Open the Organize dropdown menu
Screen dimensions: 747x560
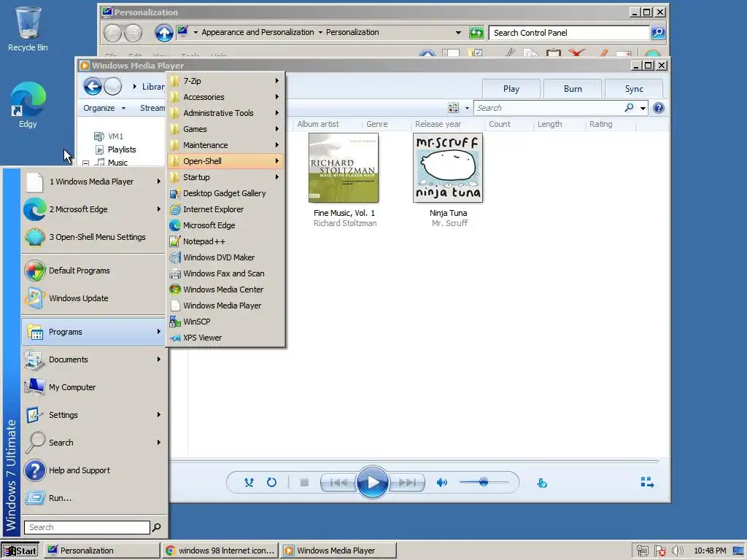pyautogui.click(x=104, y=108)
